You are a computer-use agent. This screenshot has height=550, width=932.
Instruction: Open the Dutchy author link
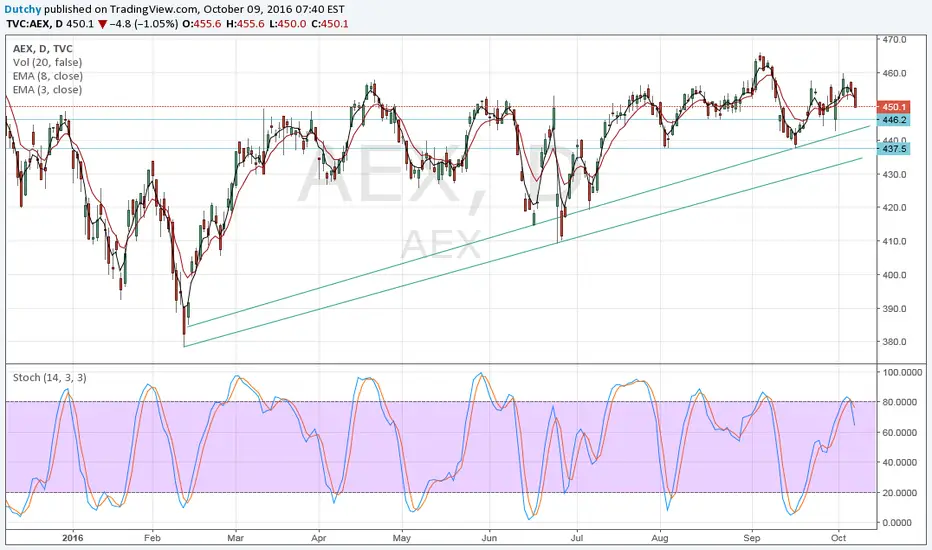(x=23, y=10)
